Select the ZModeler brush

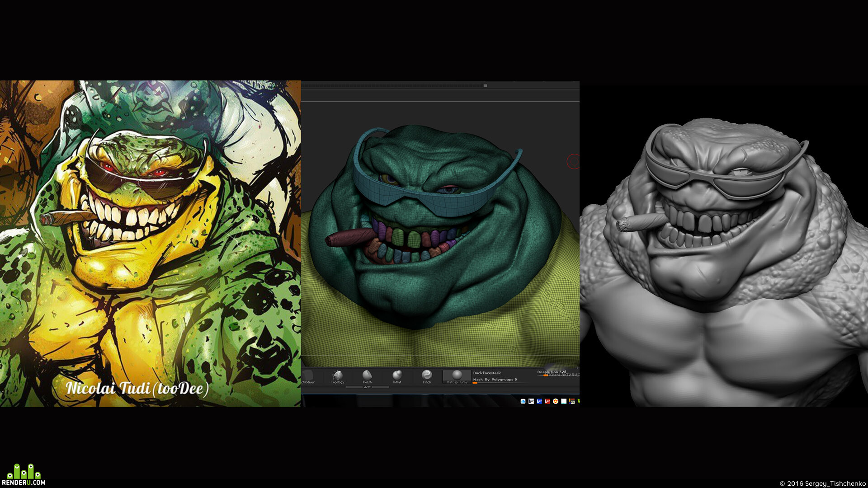pyautogui.click(x=308, y=376)
